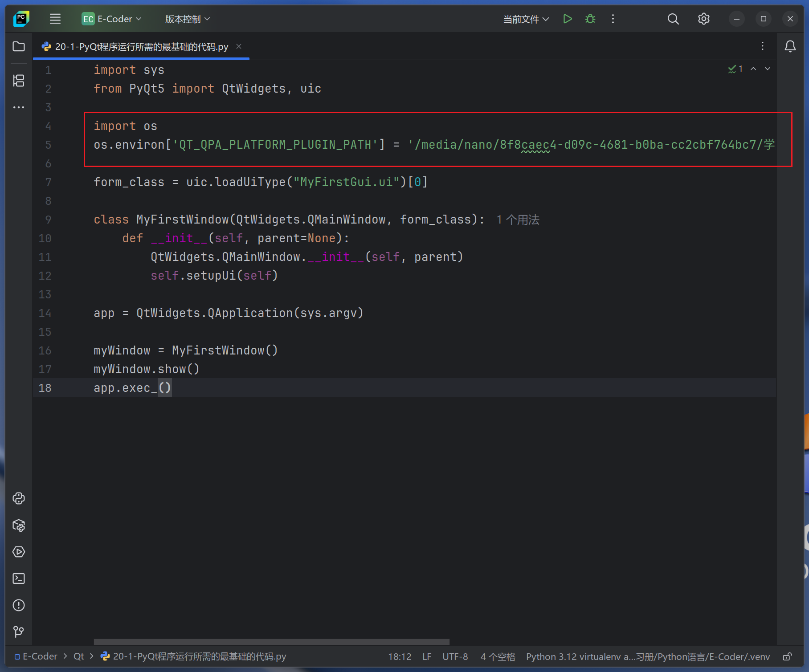Screen dimensions: 809x672
Task: Close the 20-1-PyQt editor tab
Action: point(239,46)
